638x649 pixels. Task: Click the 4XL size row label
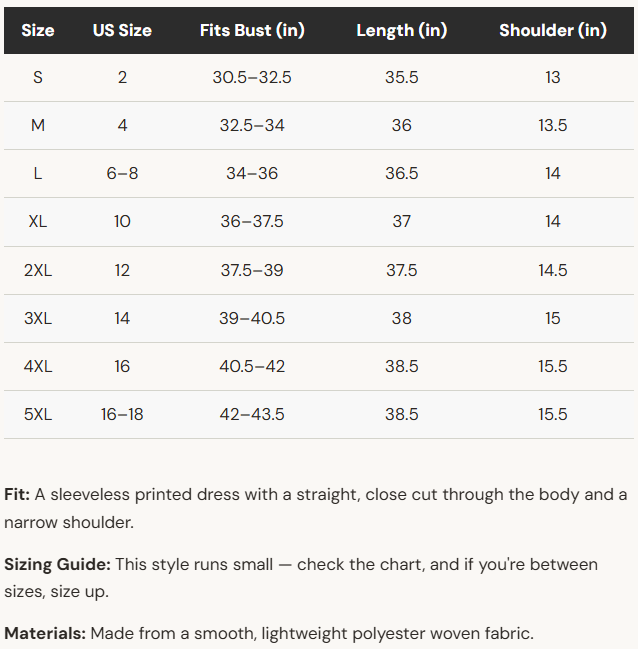pyautogui.click(x=38, y=366)
